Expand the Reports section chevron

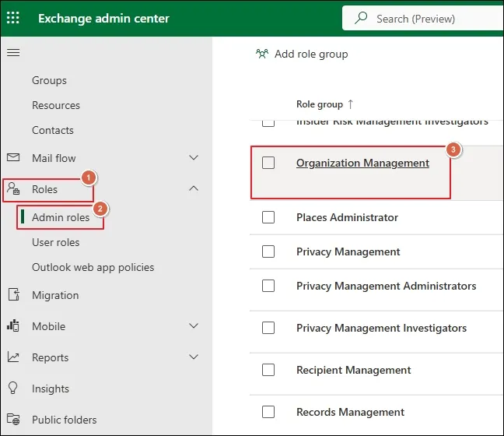pyautogui.click(x=194, y=357)
